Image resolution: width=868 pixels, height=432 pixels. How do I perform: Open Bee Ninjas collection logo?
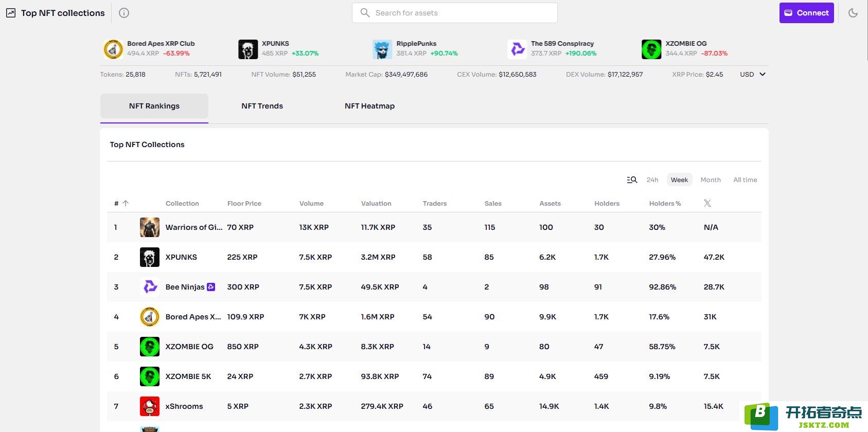(x=150, y=287)
